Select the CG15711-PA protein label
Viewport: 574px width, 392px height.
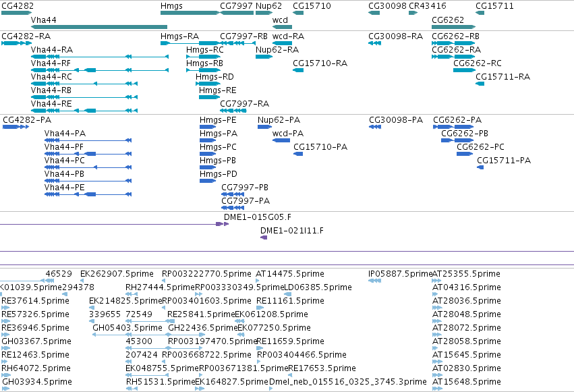pyautogui.click(x=504, y=161)
